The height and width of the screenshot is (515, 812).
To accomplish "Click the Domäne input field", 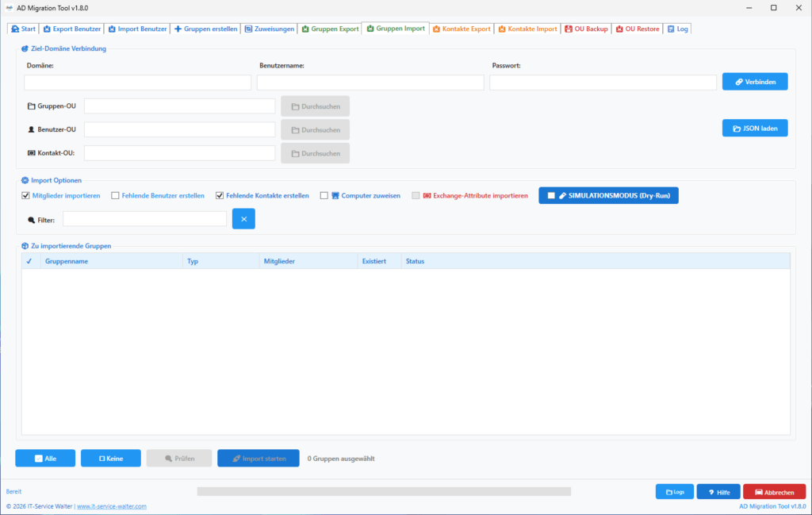I will 137,83.
